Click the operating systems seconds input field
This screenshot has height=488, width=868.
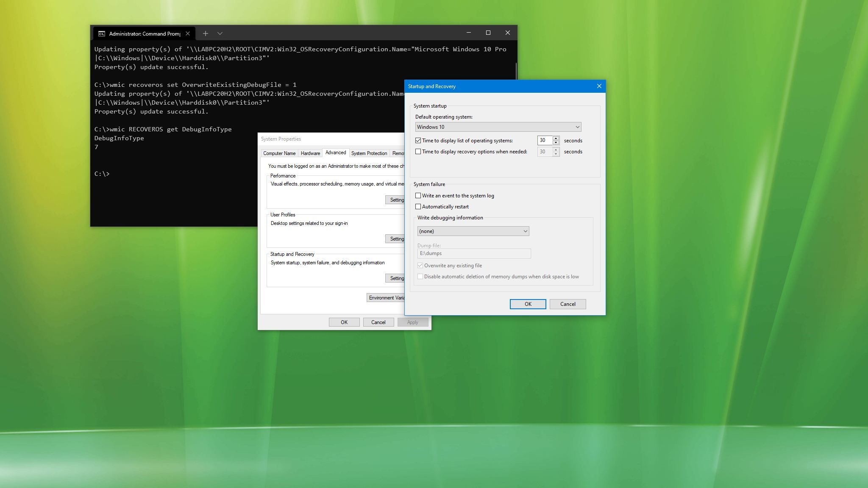click(544, 140)
